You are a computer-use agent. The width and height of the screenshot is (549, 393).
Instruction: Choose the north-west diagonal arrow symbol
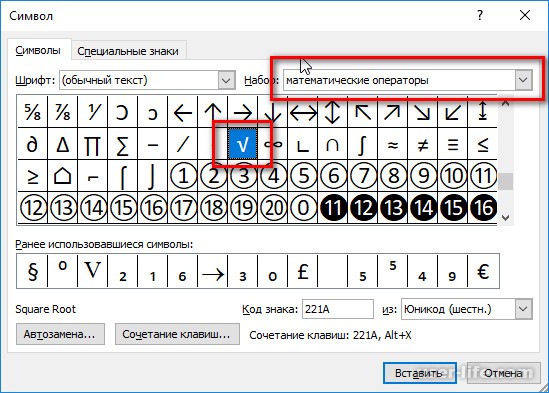pos(363,112)
